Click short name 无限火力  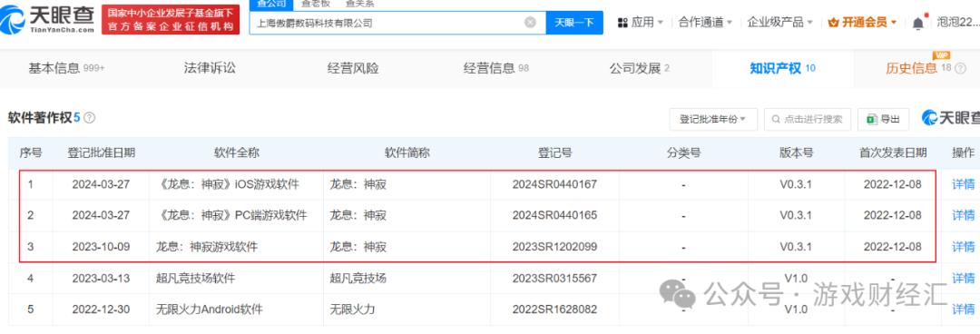352,309
